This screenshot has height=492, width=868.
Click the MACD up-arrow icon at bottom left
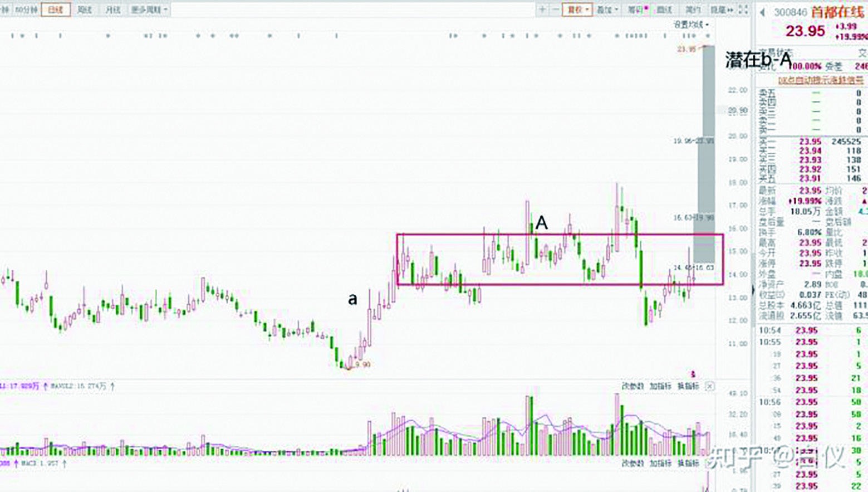click(64, 463)
